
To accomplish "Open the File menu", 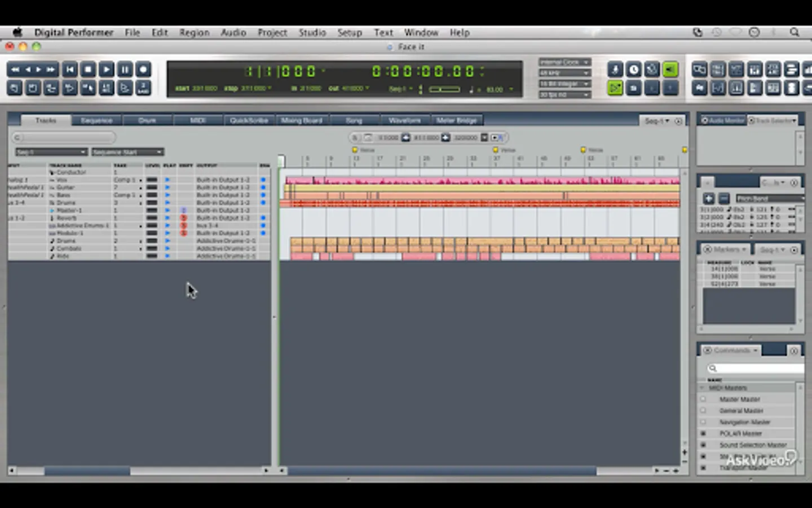I will coord(133,33).
